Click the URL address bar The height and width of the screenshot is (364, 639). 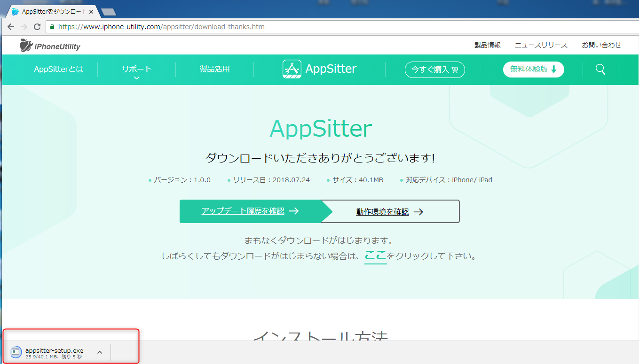click(342, 27)
